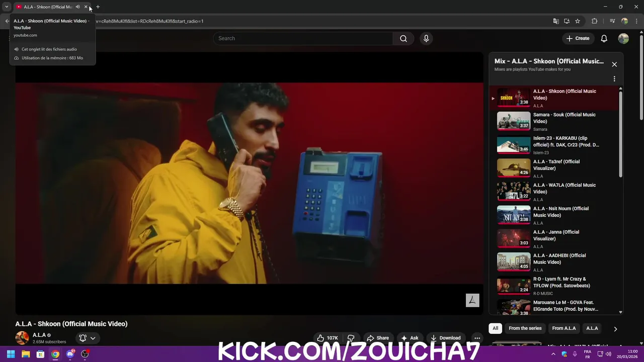The image size is (644, 362).
Task: Click Chrome icon in the taskbar
Action: (x=55, y=354)
